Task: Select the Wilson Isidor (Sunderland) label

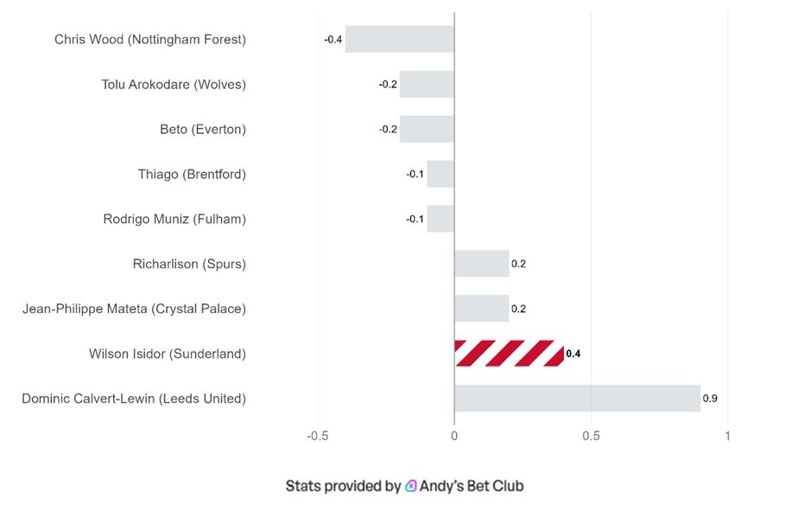Action: coord(168,354)
